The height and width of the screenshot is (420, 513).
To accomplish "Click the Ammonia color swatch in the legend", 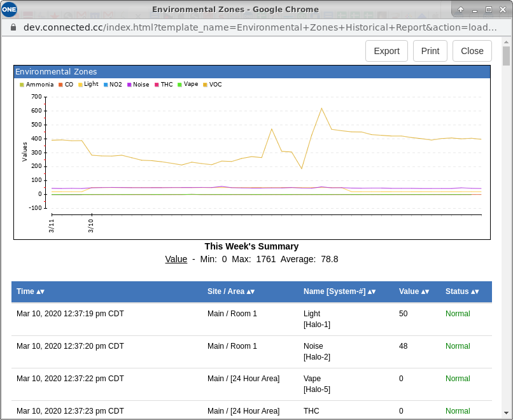I will (x=21, y=84).
